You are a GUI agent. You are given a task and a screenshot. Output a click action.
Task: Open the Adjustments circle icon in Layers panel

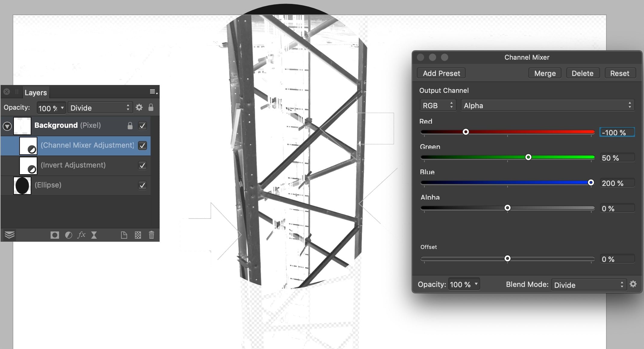point(69,235)
